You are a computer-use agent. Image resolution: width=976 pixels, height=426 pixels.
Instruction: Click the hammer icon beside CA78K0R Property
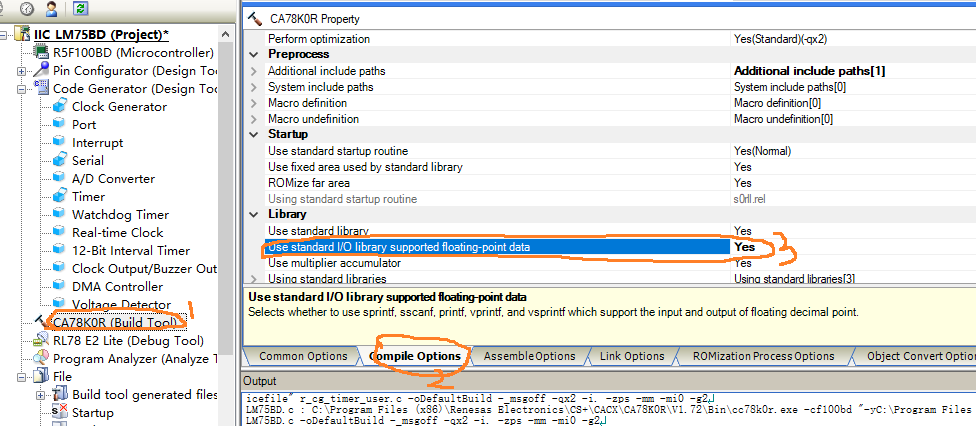(x=255, y=19)
